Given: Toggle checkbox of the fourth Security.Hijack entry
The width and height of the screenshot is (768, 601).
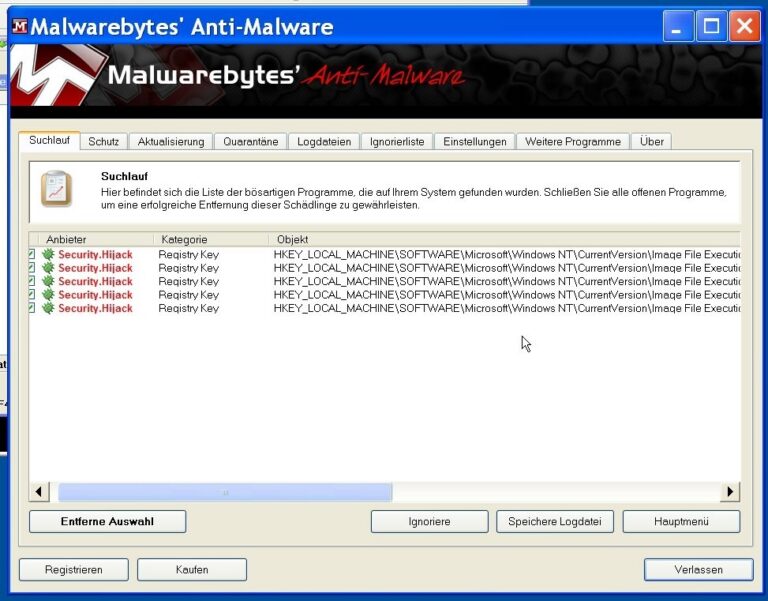Looking at the screenshot, I should click(32, 295).
